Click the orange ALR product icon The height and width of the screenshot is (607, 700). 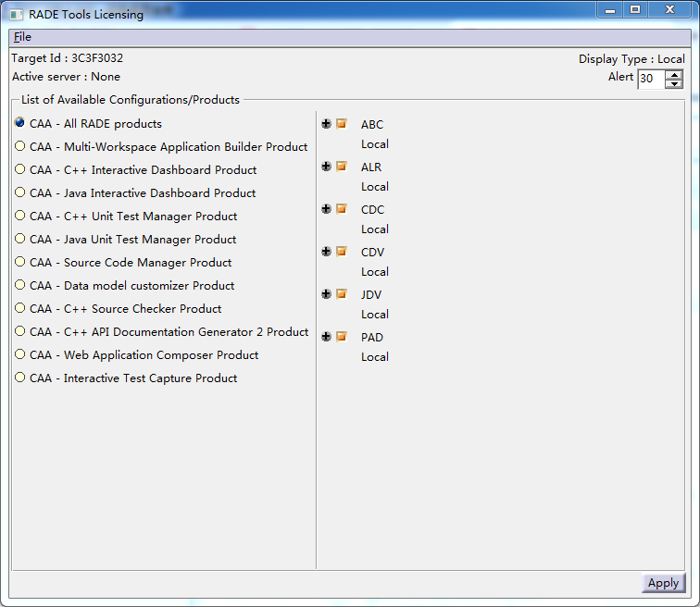[x=341, y=167]
